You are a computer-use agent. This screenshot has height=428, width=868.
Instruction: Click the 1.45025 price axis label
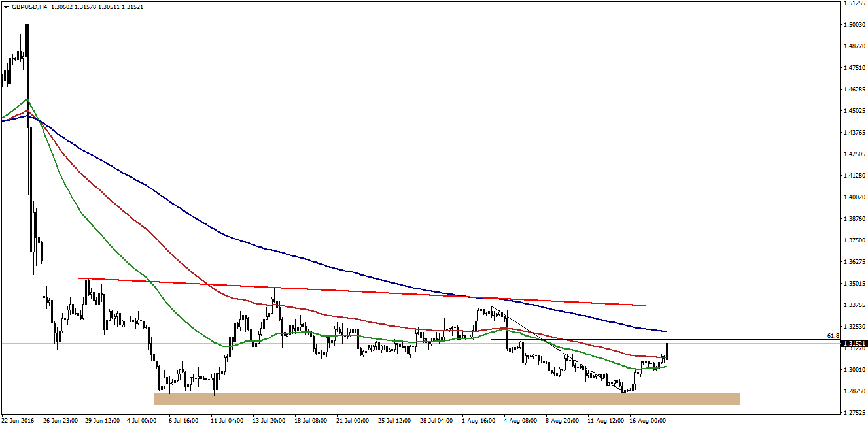(855, 111)
